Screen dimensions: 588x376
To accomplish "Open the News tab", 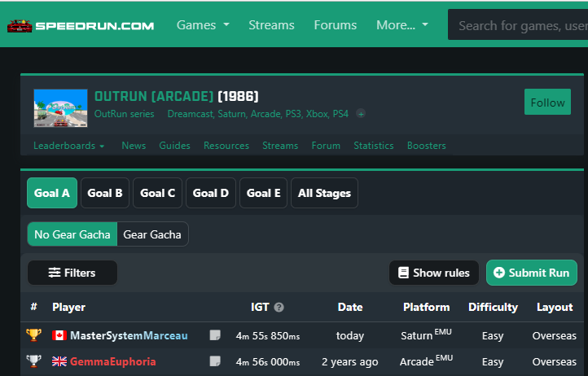I will [x=134, y=146].
